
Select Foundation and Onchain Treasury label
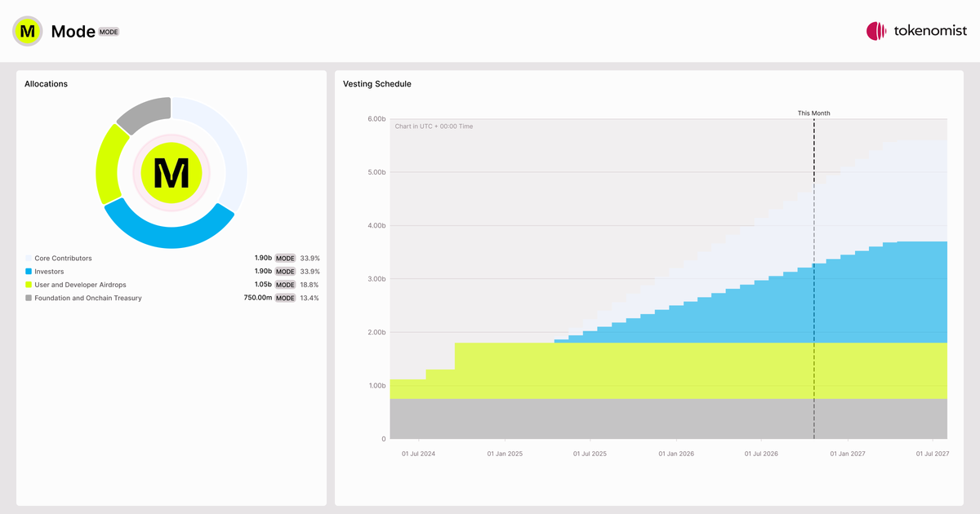point(88,298)
